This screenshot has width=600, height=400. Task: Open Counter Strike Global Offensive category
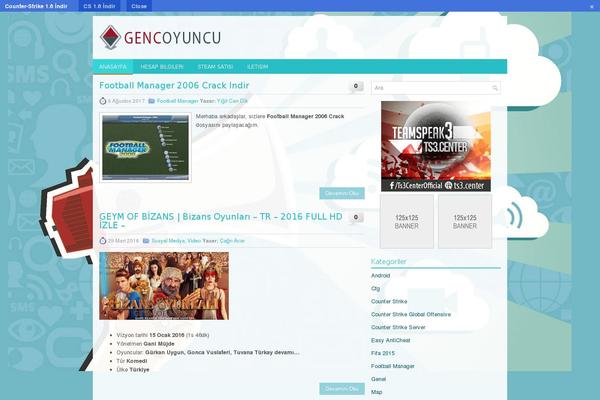tap(411, 315)
